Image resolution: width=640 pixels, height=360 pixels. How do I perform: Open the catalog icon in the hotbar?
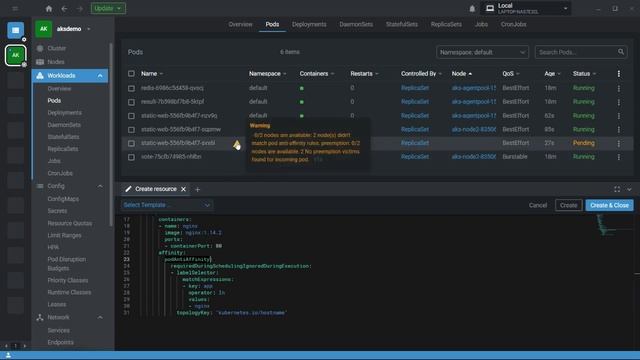point(16,30)
